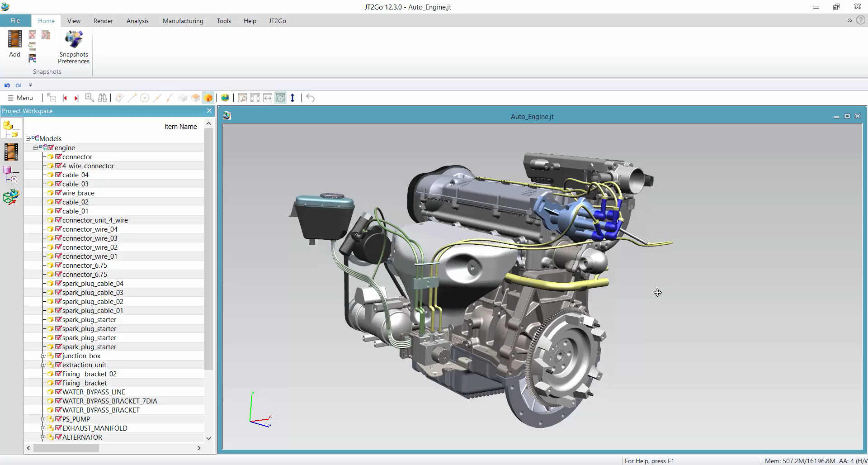Click the File button
868x465 pixels.
coord(15,21)
